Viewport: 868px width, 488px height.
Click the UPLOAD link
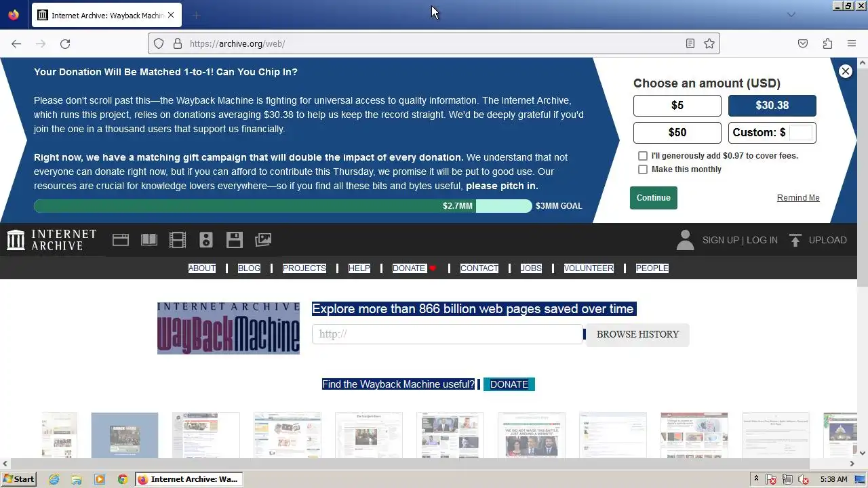[x=828, y=240]
